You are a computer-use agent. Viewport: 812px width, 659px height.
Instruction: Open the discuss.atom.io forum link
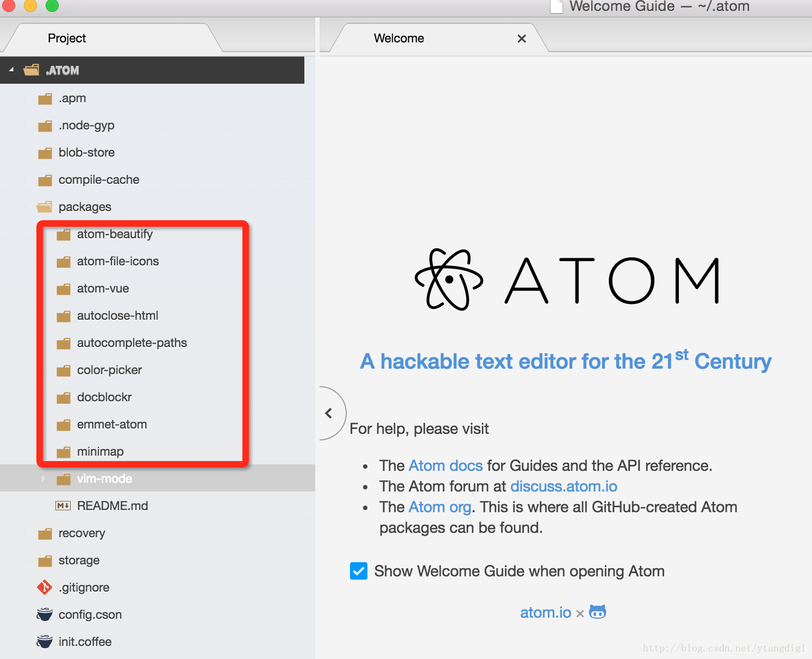tap(564, 486)
